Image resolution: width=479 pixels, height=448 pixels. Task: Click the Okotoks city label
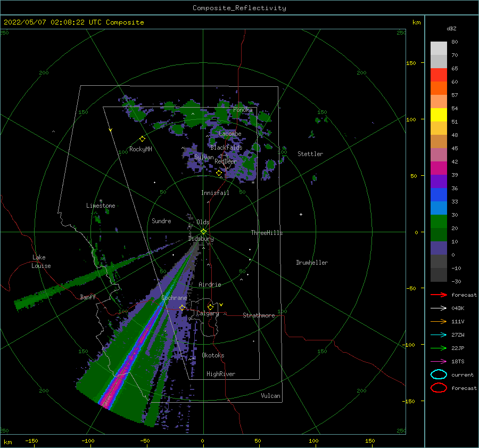pyautogui.click(x=213, y=355)
